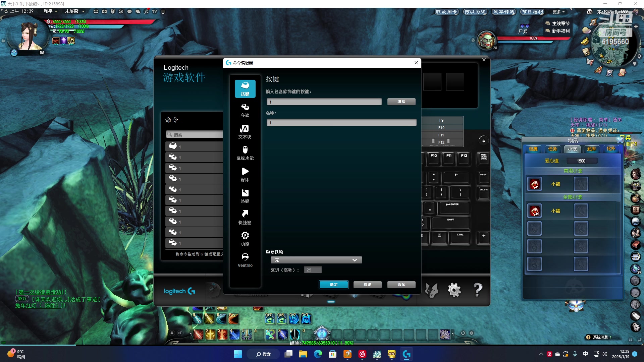Image resolution: width=644 pixels, height=362 pixels.
Task: Open 主线章节 quest entry
Action: tap(557, 23)
